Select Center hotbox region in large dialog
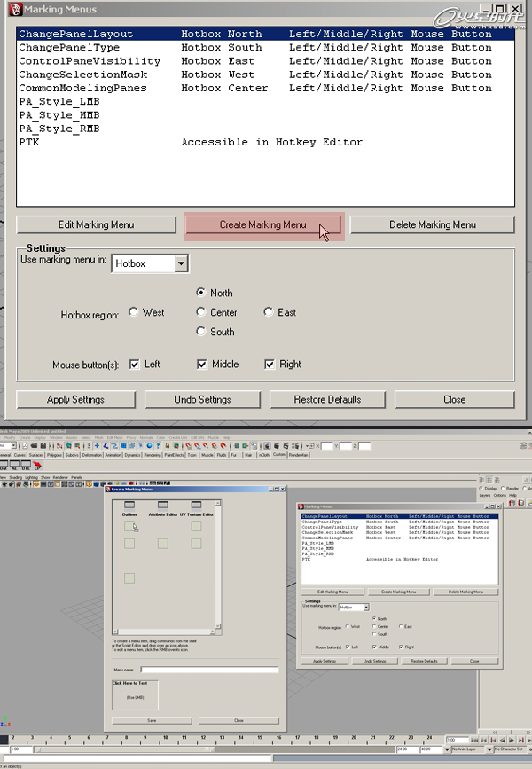Image resolution: width=532 pixels, height=769 pixels. coord(200,312)
